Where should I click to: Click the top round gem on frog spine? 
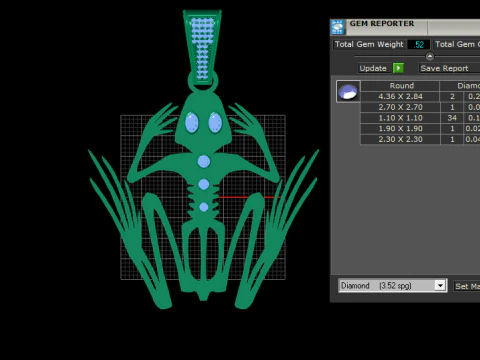(204, 162)
